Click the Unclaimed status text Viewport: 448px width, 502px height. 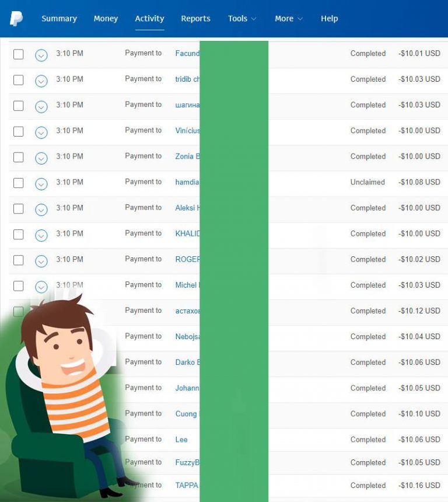point(367,182)
